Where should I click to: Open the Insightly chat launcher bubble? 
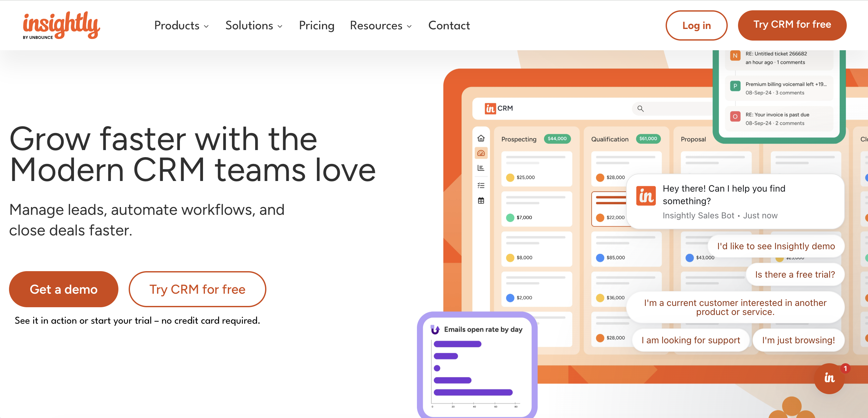click(x=829, y=378)
